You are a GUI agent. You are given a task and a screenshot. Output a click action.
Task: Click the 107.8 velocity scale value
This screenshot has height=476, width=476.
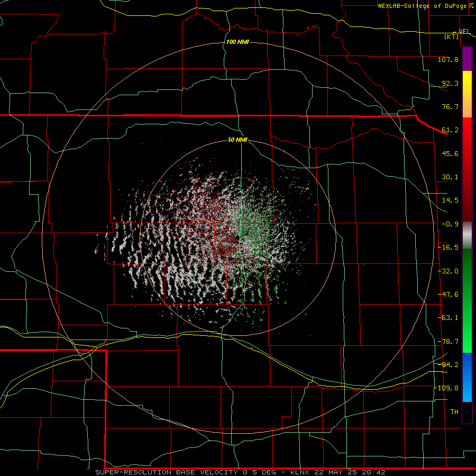(448, 59)
